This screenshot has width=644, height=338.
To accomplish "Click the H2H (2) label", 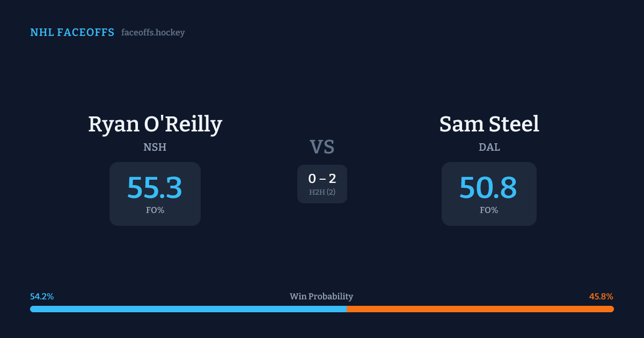I will click(x=322, y=192).
